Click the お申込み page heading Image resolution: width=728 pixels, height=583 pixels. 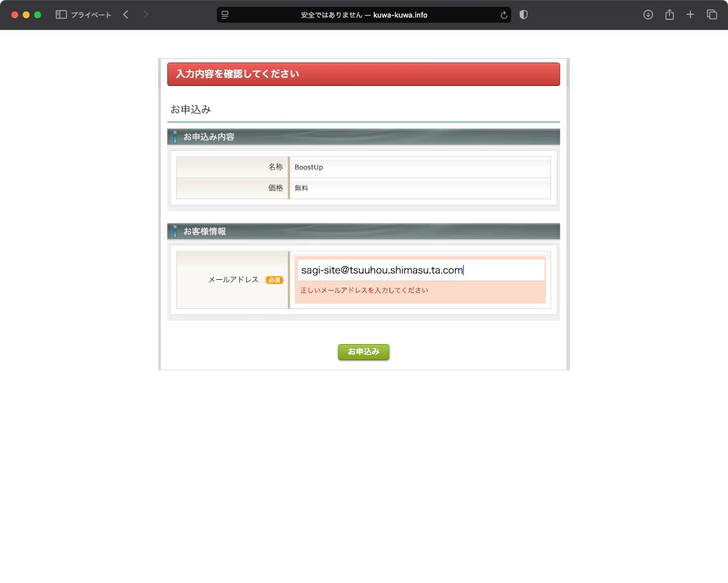click(191, 109)
